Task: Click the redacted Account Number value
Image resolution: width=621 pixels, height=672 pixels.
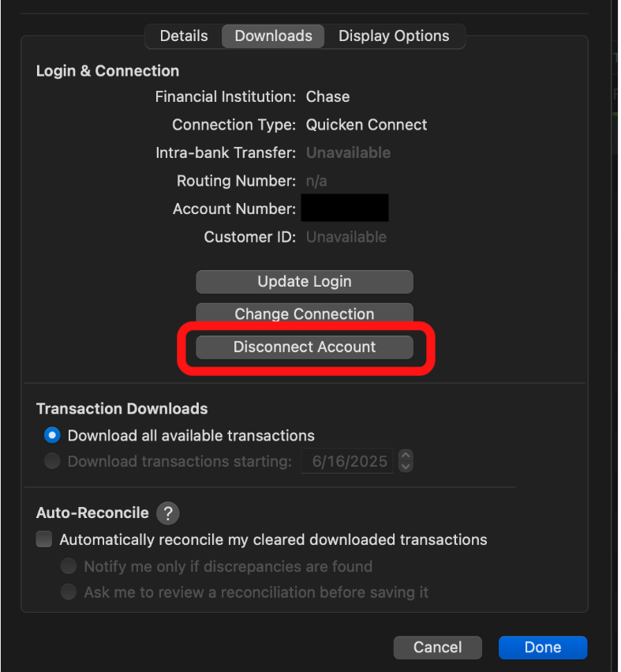Action: pos(345,208)
